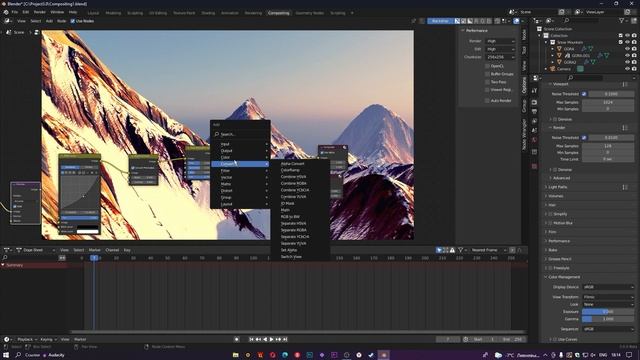
Task: Toggle Viewport Noise Threshold checkbox
Action: pos(584,94)
